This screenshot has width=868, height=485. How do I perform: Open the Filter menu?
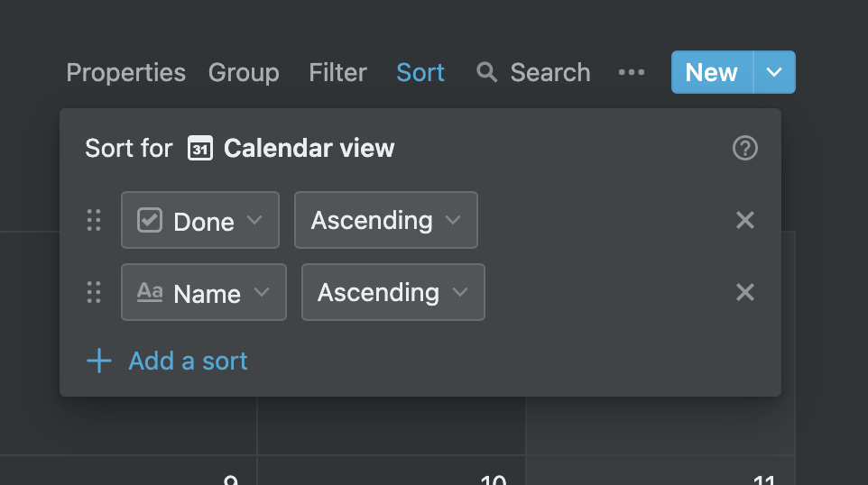pos(337,72)
